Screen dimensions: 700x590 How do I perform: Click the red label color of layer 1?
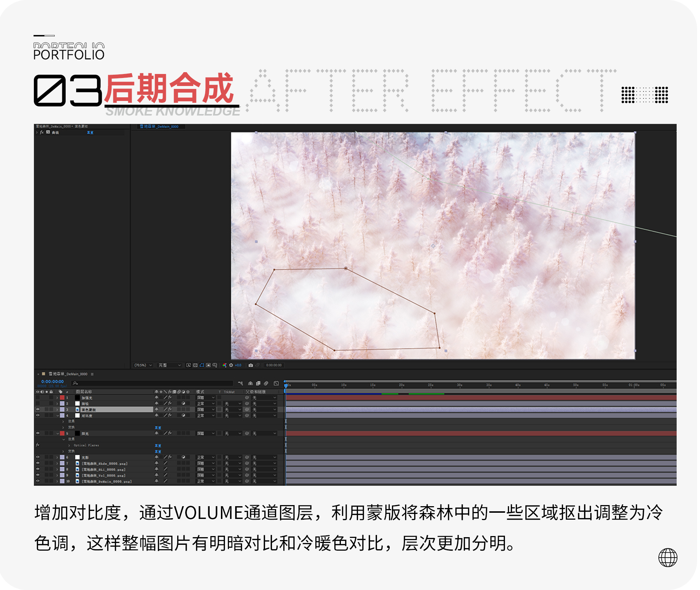coord(62,398)
